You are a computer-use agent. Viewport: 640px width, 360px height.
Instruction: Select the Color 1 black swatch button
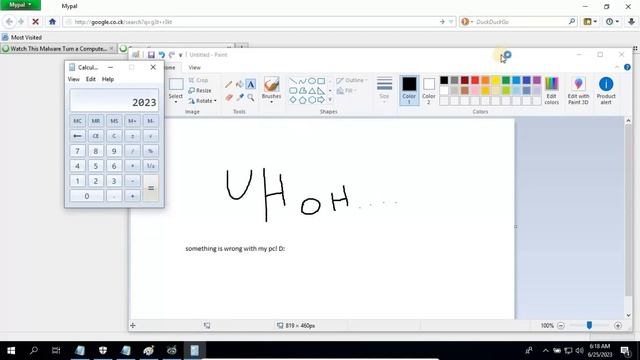pos(409,90)
